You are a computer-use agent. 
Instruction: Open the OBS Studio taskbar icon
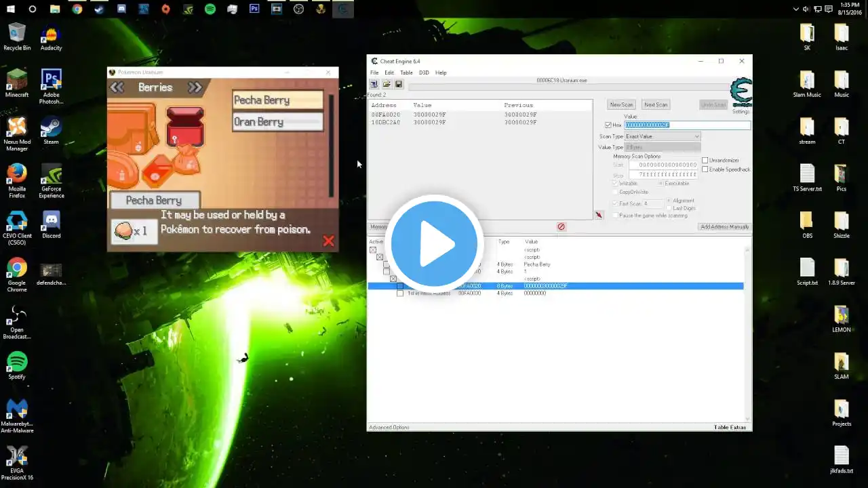click(299, 9)
